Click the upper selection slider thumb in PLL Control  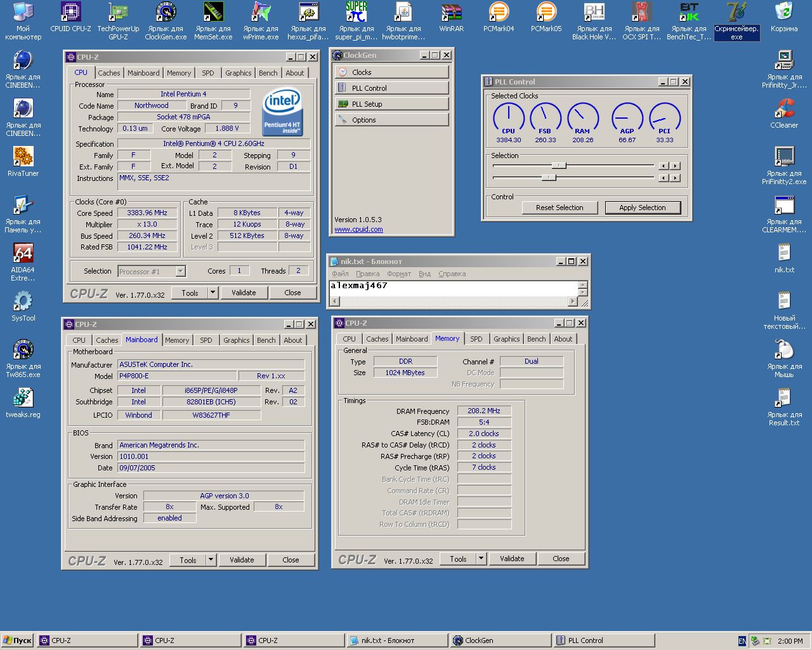click(x=559, y=166)
